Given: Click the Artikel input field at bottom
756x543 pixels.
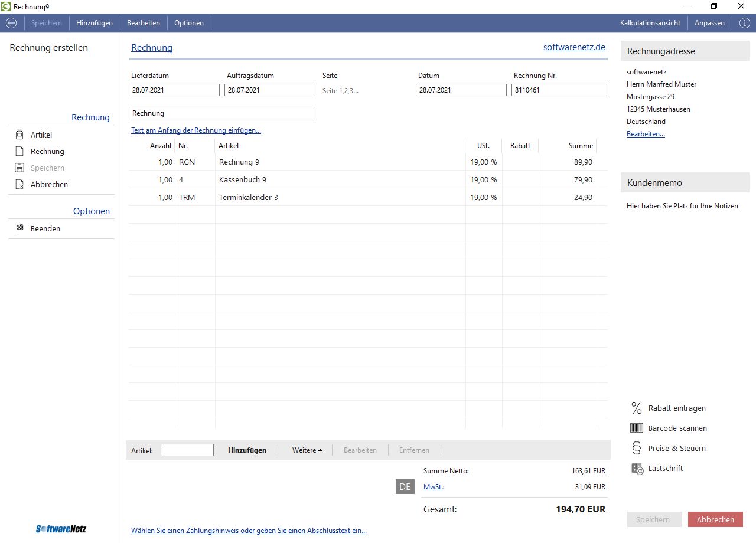Looking at the screenshot, I should [187, 450].
